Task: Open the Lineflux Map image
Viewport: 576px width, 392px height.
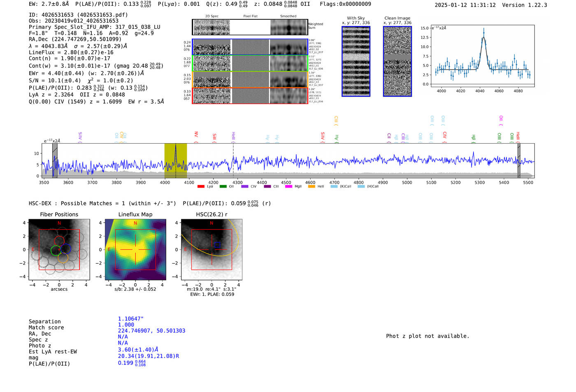Action: pyautogui.click(x=135, y=250)
